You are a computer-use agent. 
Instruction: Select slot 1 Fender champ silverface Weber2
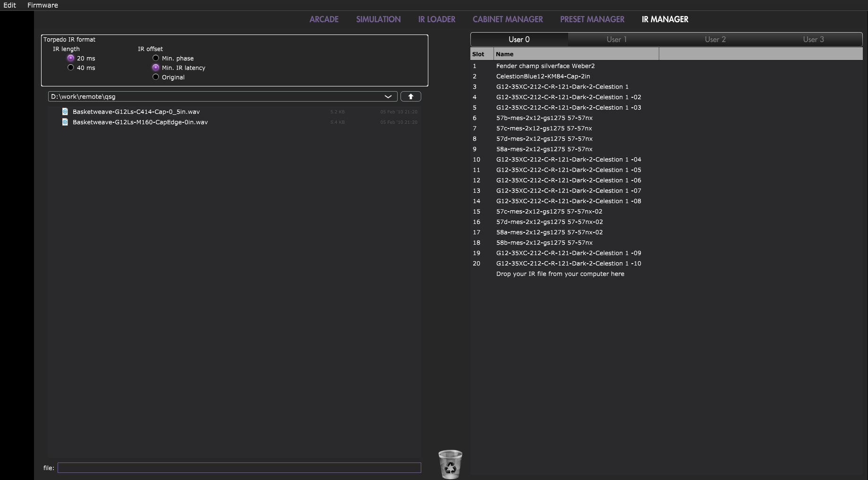pyautogui.click(x=545, y=66)
